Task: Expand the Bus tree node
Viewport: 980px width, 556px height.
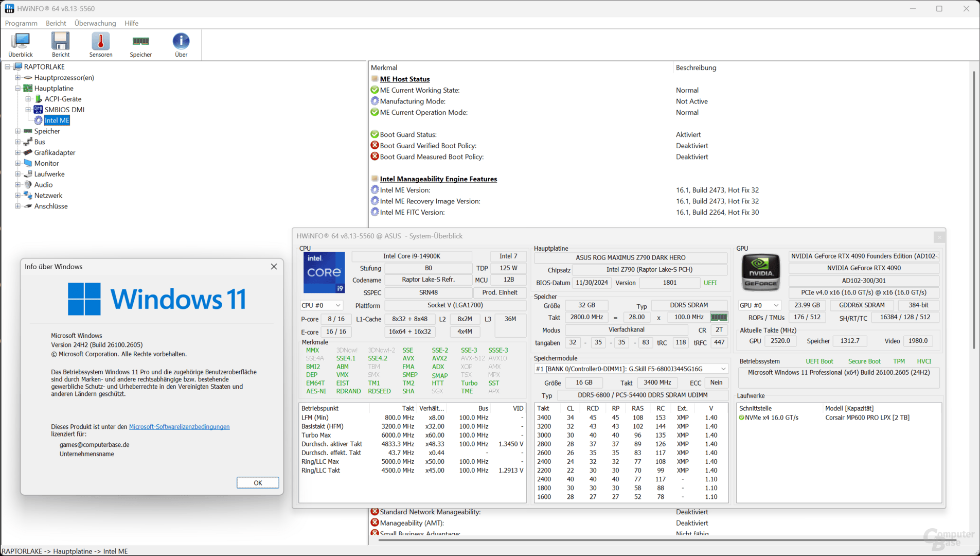Action: (x=17, y=142)
